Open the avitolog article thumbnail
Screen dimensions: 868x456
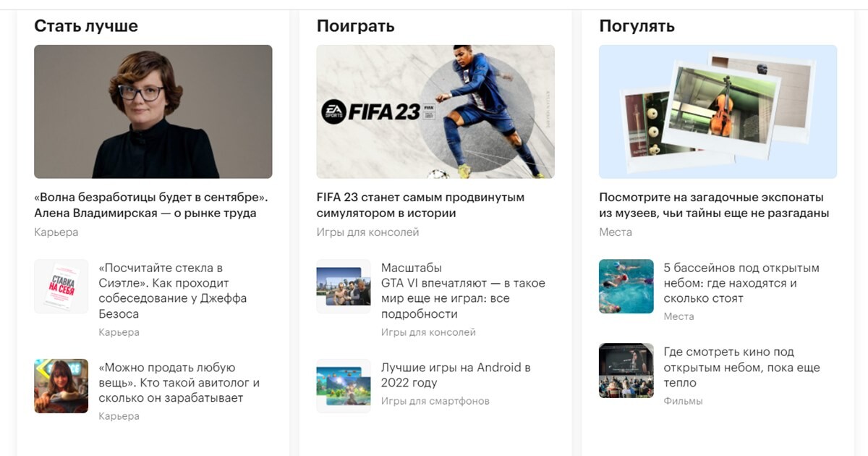[61, 386]
